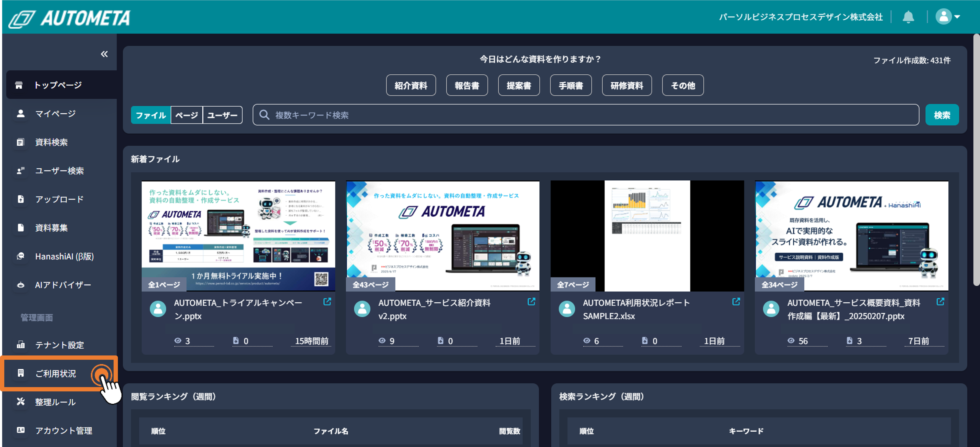Image resolution: width=980 pixels, height=447 pixels.
Task: Go to トップページ in sidebar
Action: [61, 84]
